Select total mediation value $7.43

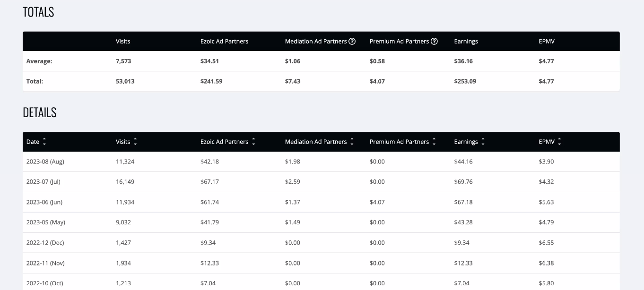292,81
